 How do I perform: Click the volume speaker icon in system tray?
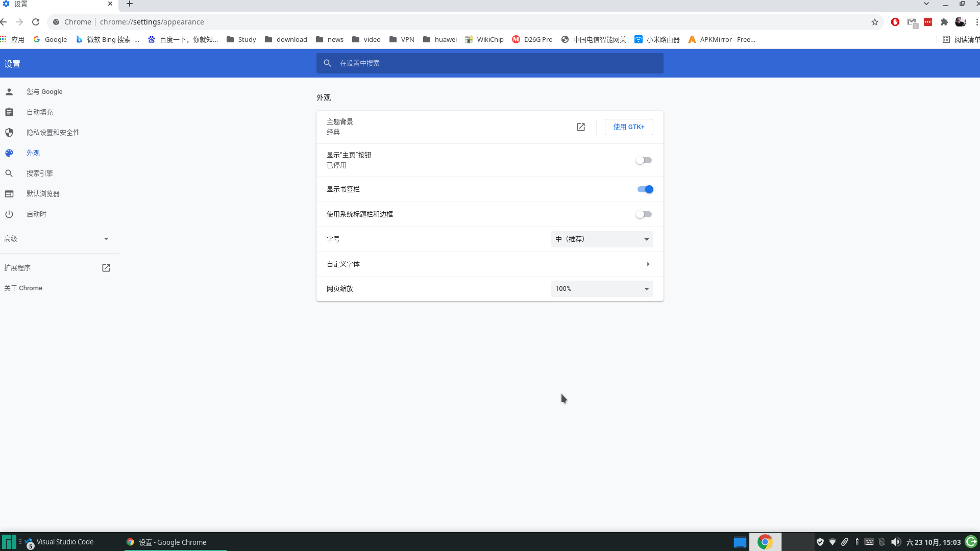click(896, 542)
